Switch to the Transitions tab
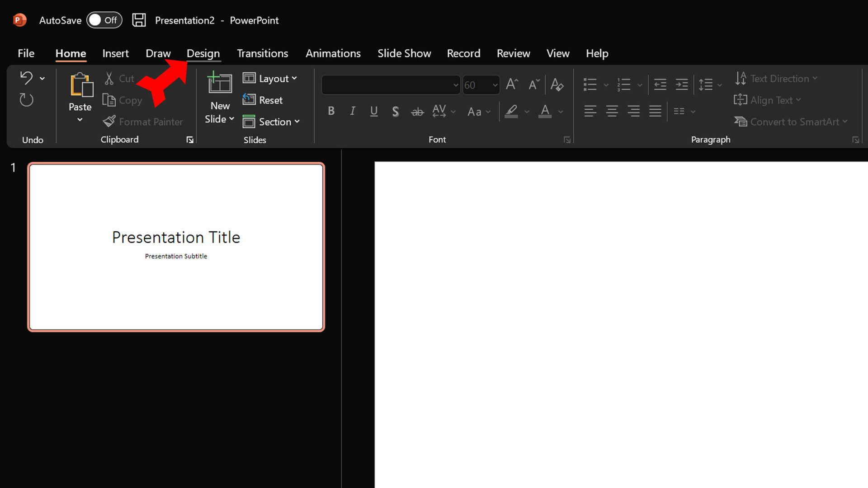 tap(262, 53)
